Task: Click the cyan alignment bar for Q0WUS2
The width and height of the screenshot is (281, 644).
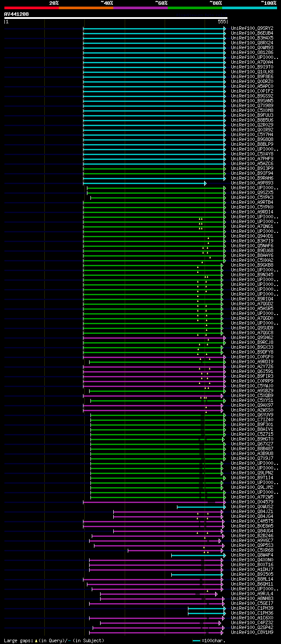Action: point(201,507)
